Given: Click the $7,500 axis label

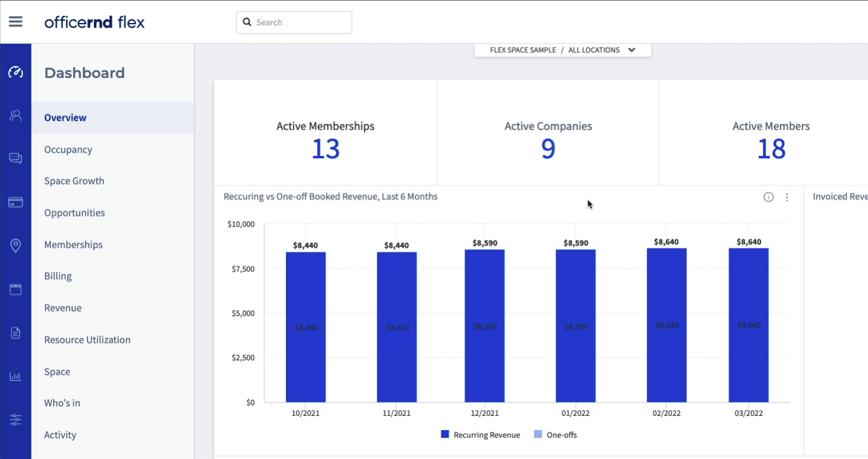Looking at the screenshot, I should coord(243,269).
